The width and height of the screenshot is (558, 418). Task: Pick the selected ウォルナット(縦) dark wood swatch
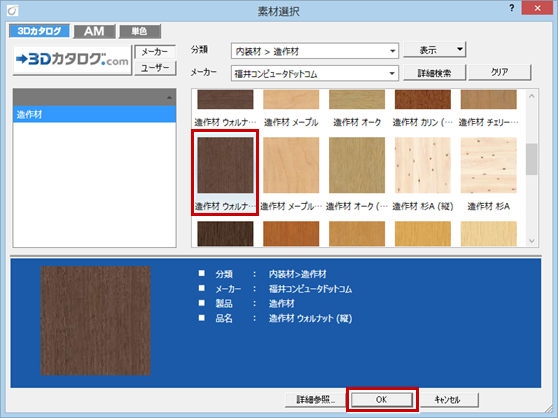225,165
